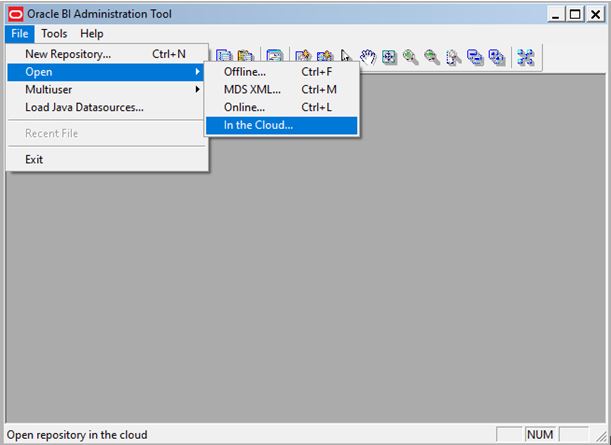Click the NUM indicator in status bar

tap(540, 434)
